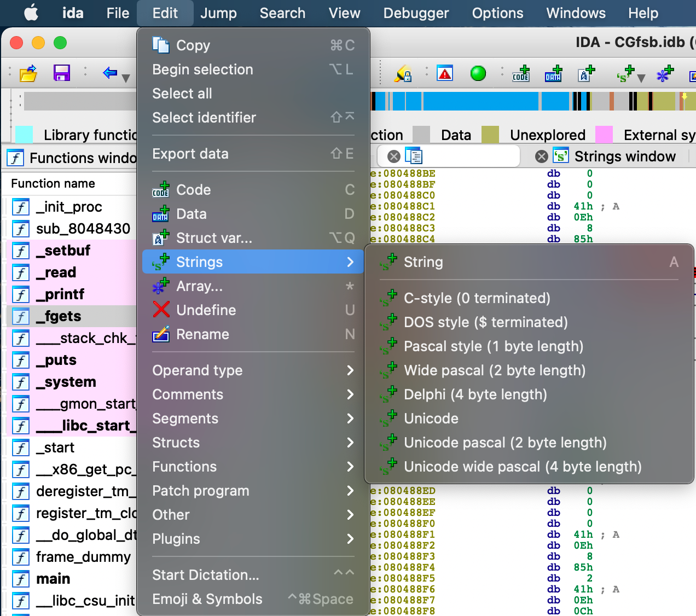This screenshot has width=696, height=616.
Task: Expand the Plugins submenu
Action: click(253, 539)
